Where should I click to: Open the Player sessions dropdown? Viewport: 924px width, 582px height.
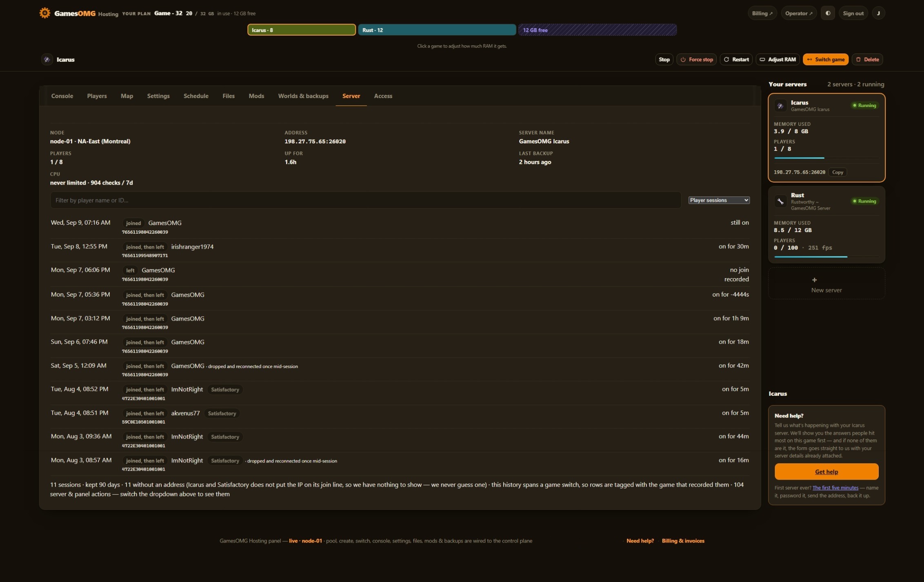[x=719, y=200]
